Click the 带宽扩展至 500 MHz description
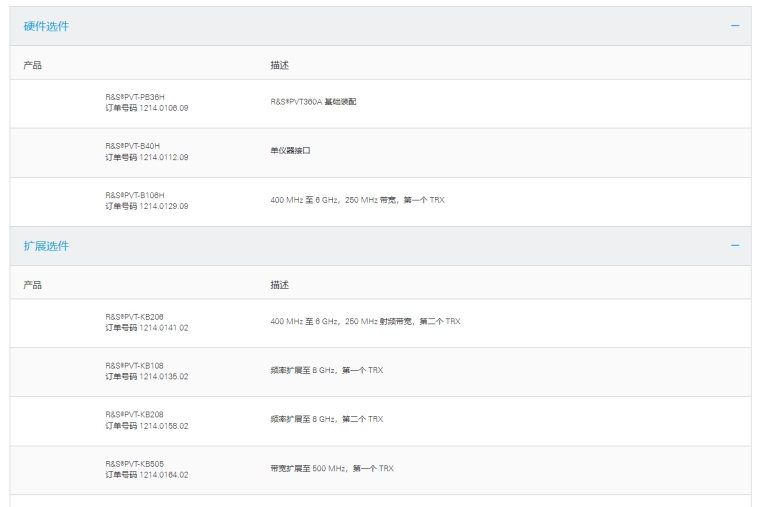The image size is (760, 507). 332,469
